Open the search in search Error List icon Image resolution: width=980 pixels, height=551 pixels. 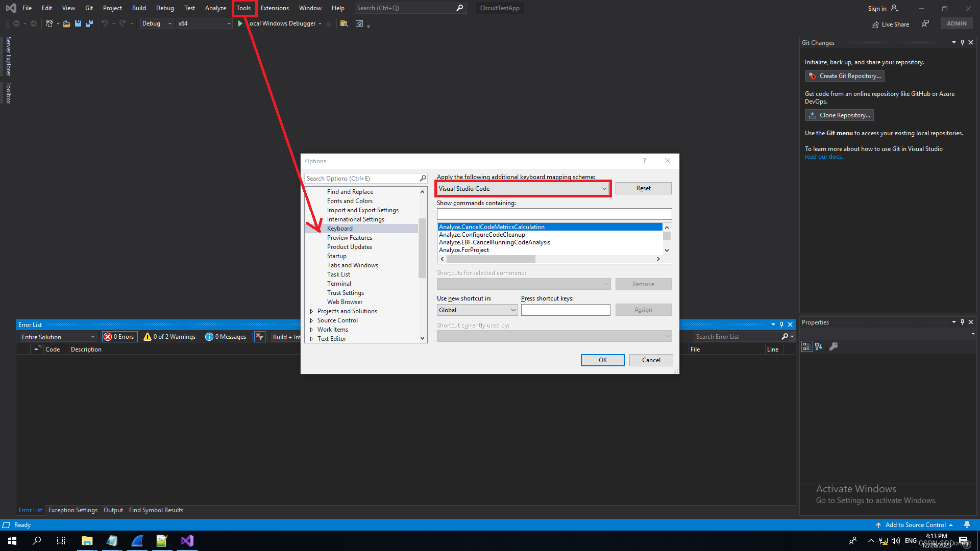pyautogui.click(x=785, y=336)
